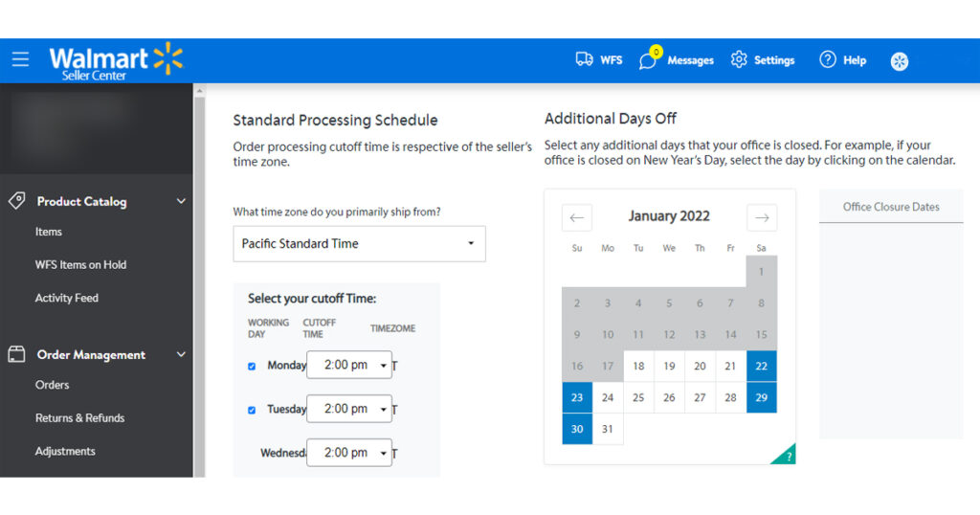Open the Settings gear icon
The image size is (980, 515).
(x=739, y=59)
